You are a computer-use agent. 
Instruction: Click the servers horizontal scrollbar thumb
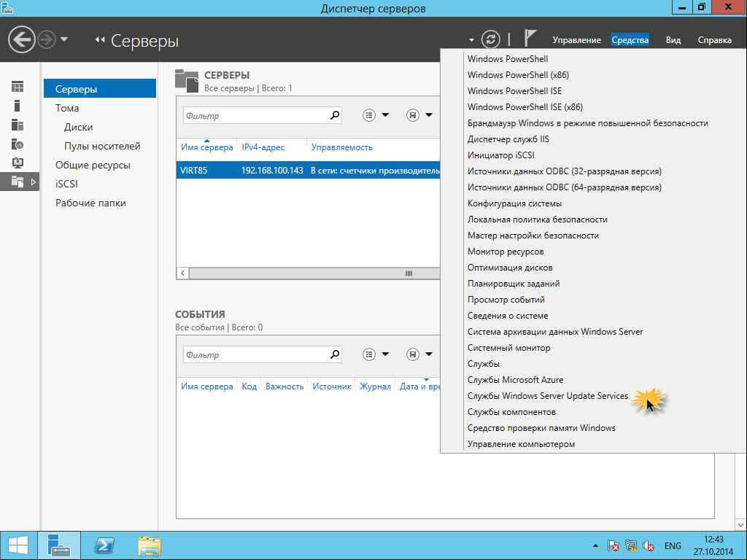(314, 273)
